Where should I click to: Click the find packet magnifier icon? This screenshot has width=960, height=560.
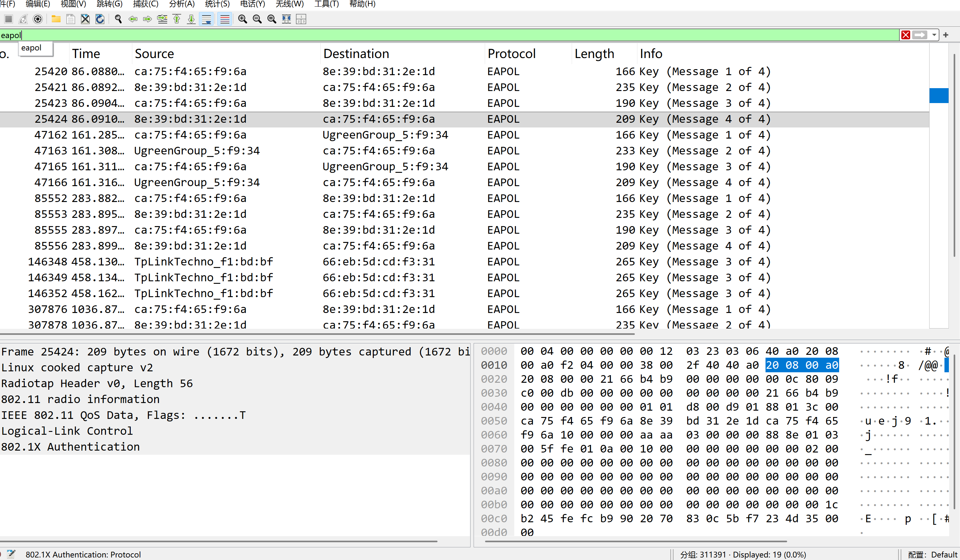(118, 19)
